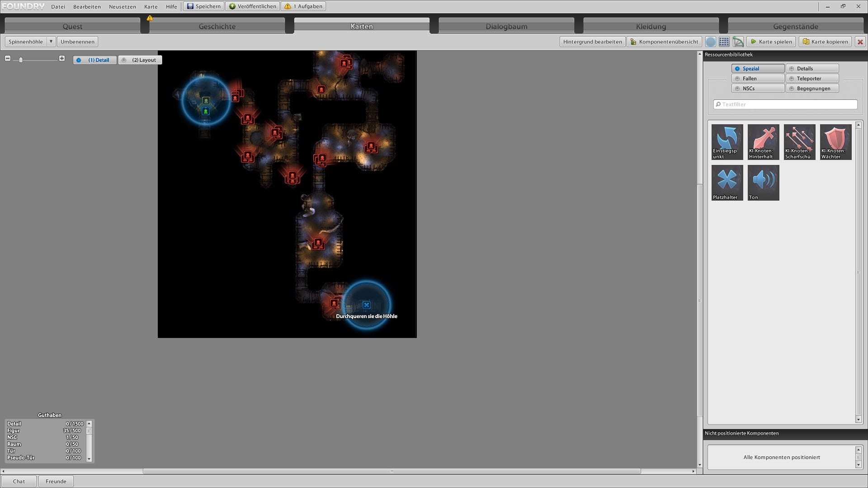
Task: Select the Ton sound icon
Action: 763,182
